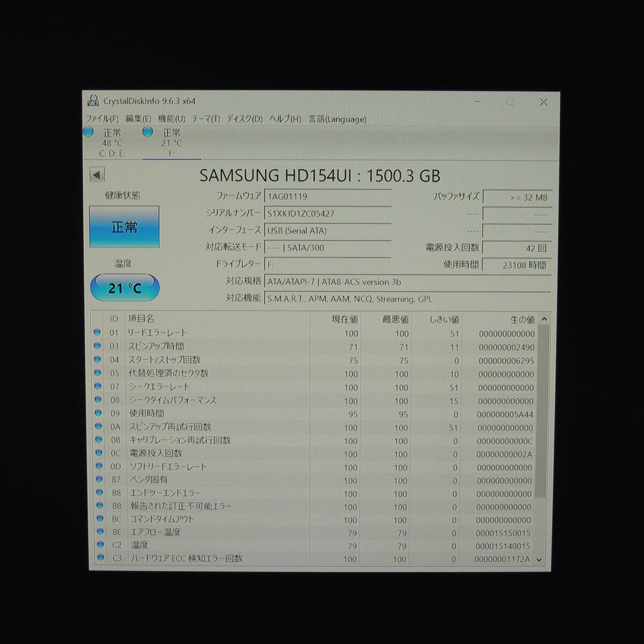Open the 機能(U) menu

tap(172, 119)
